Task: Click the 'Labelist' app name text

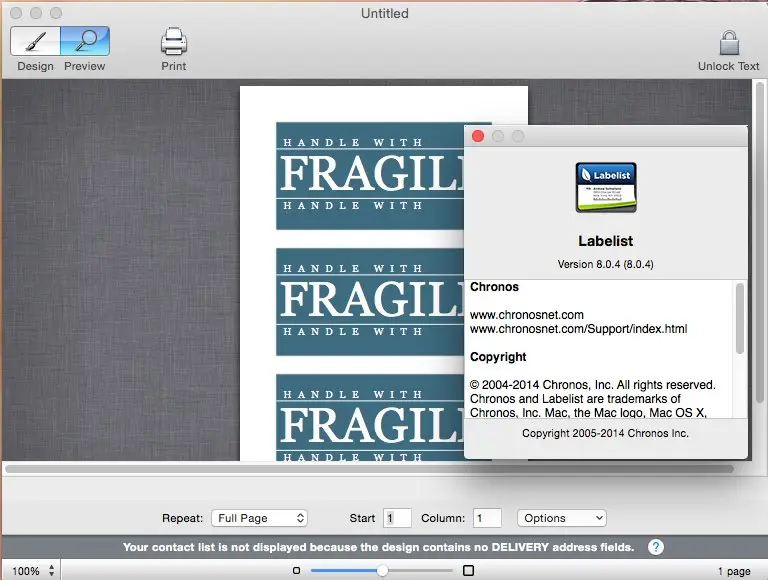Action: 605,241
